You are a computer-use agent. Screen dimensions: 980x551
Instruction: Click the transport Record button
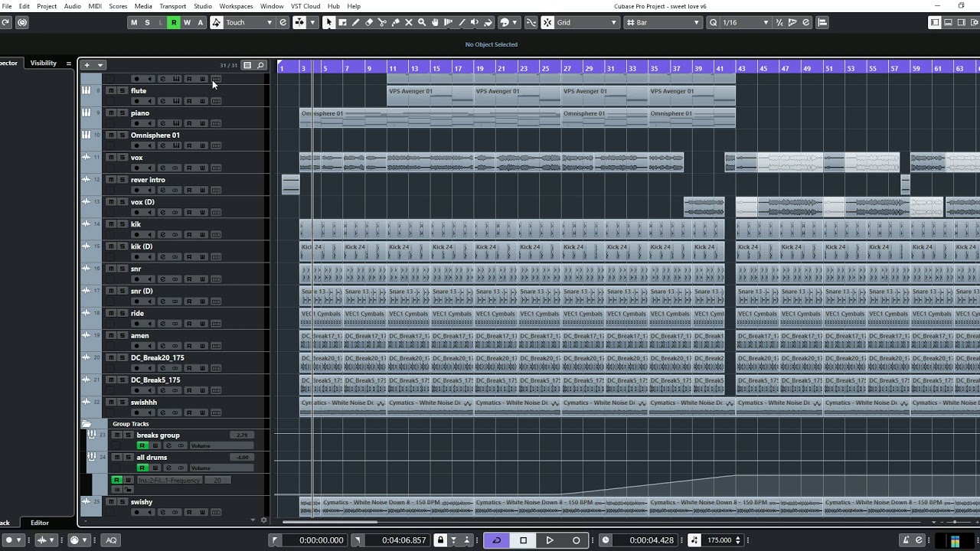pos(577,540)
